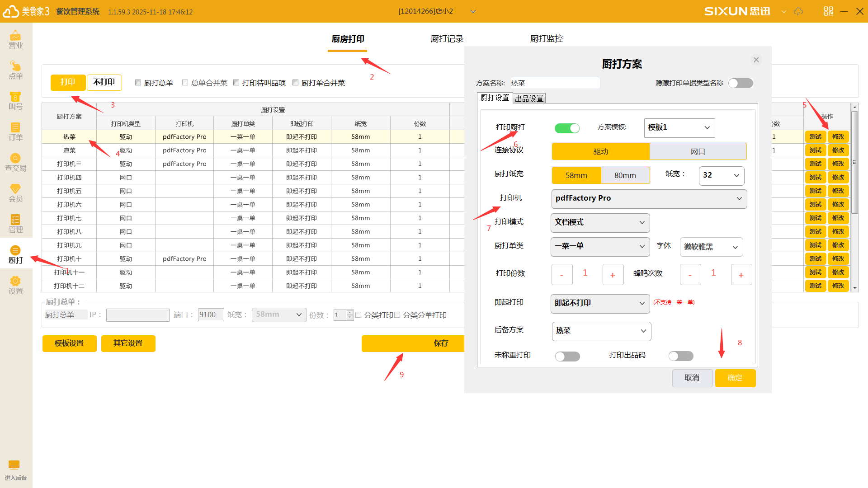Open the 点单 ordering icon

coord(15,70)
